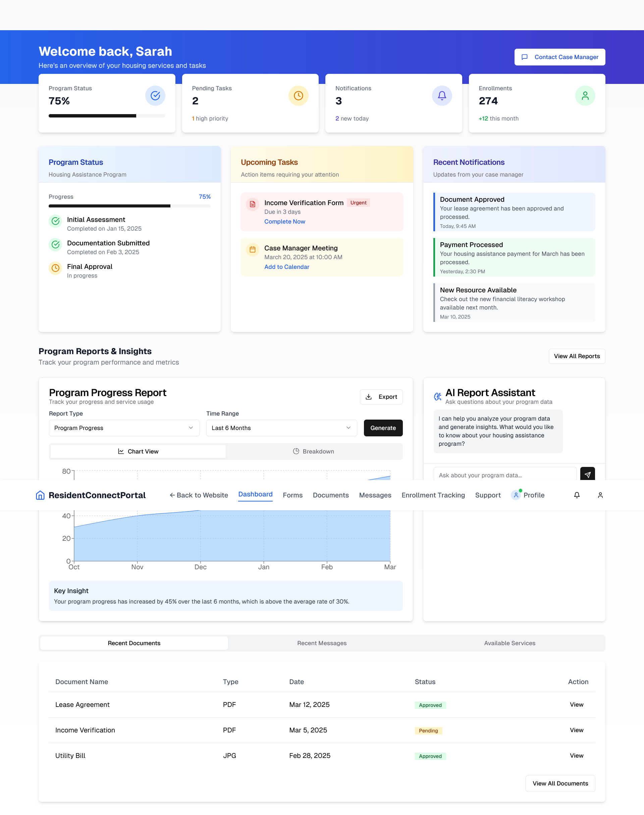
Task: Switch to the Recent Messages tab
Action: coord(322,643)
